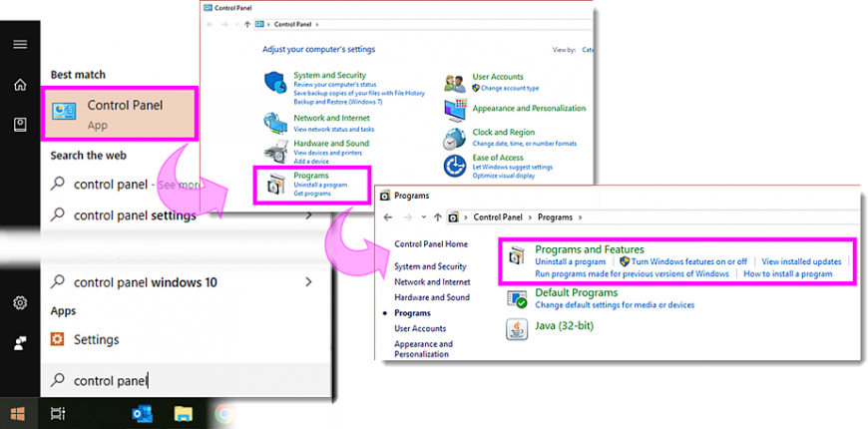Go up one level in Control Panel window

click(x=246, y=24)
